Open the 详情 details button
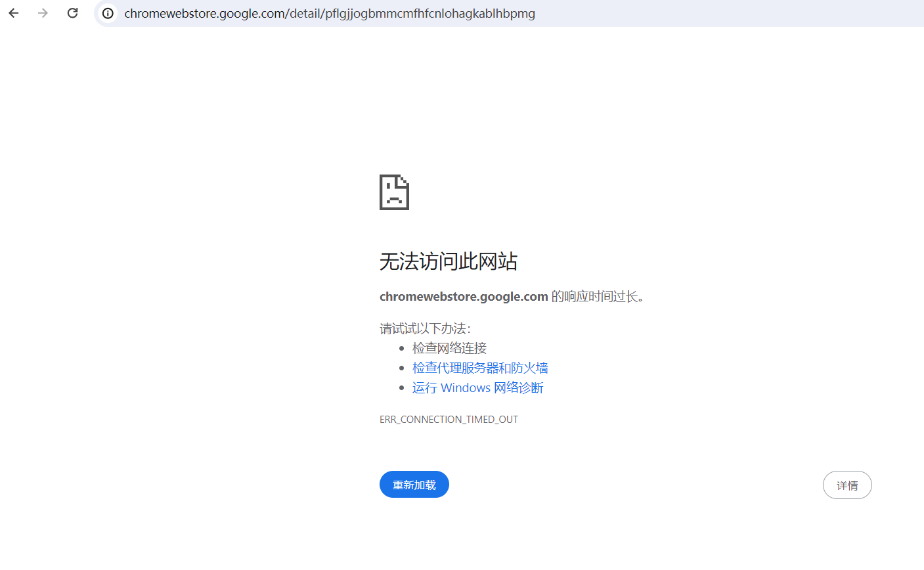The height and width of the screenshot is (570, 924). 847,485
